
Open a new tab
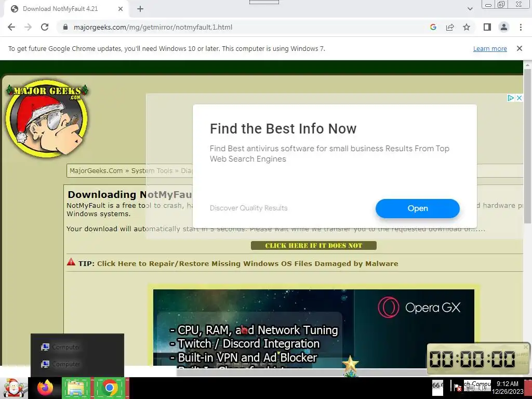(140, 9)
